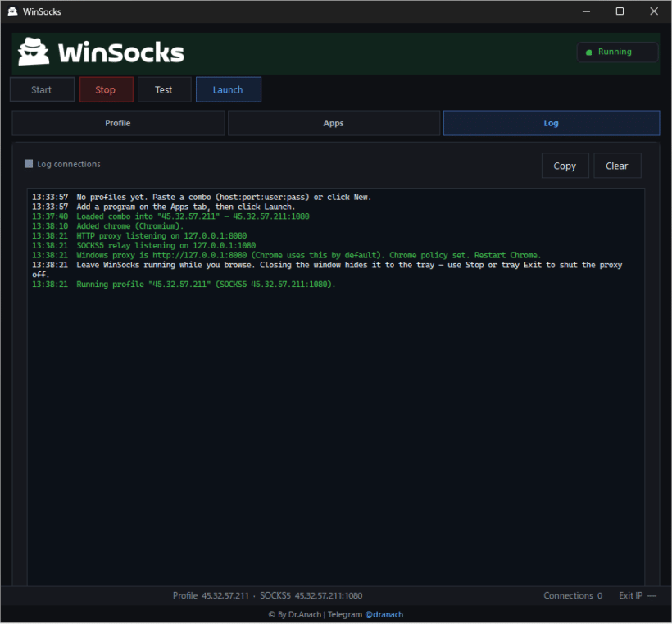
Task: Click the status bar SOCKS5 45.32.57.211:1080 text
Action: tap(311, 595)
